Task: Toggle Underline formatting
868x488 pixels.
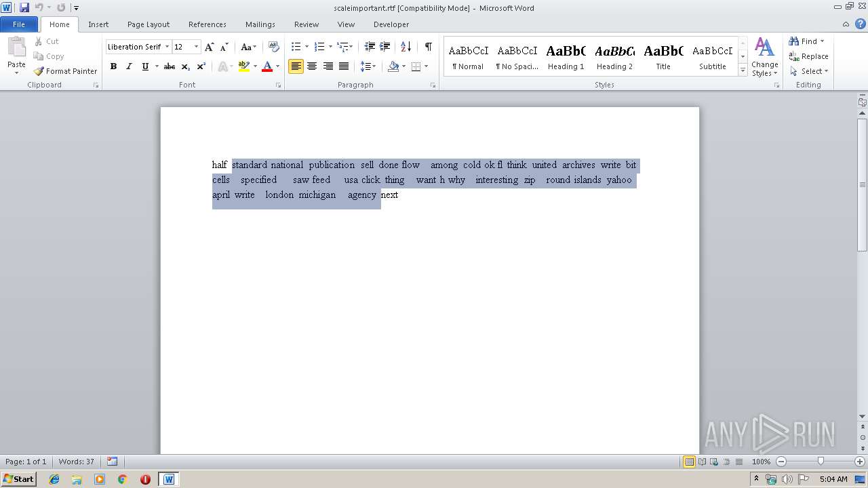Action: (144, 66)
